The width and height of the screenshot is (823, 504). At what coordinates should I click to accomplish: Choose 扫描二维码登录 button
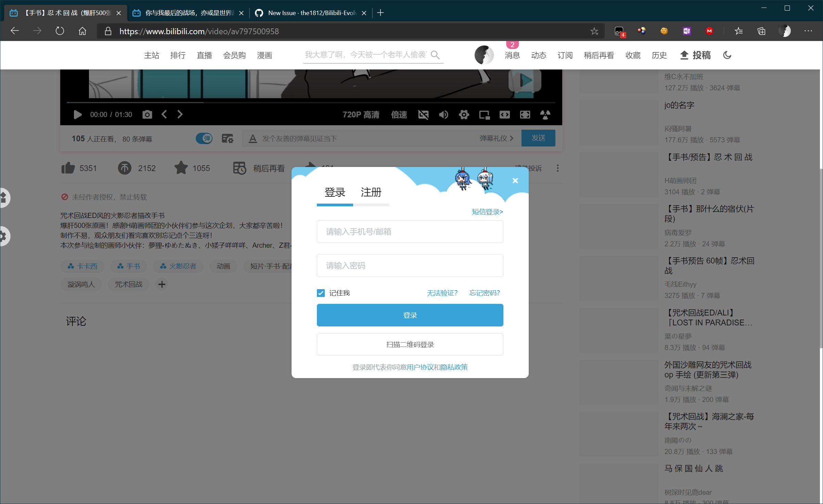click(410, 345)
